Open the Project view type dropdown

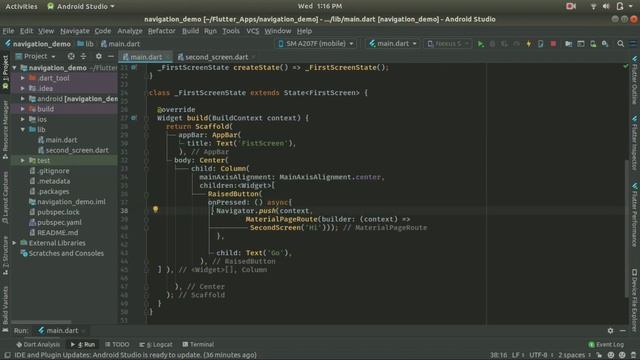(36, 56)
